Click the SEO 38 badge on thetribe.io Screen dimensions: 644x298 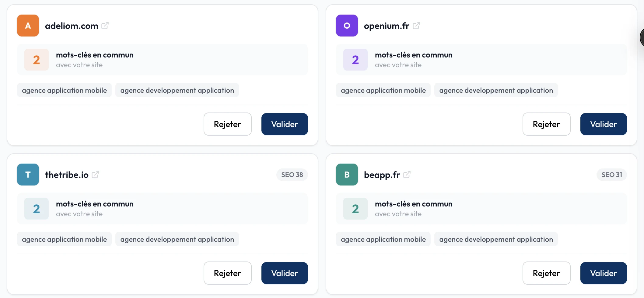click(292, 175)
